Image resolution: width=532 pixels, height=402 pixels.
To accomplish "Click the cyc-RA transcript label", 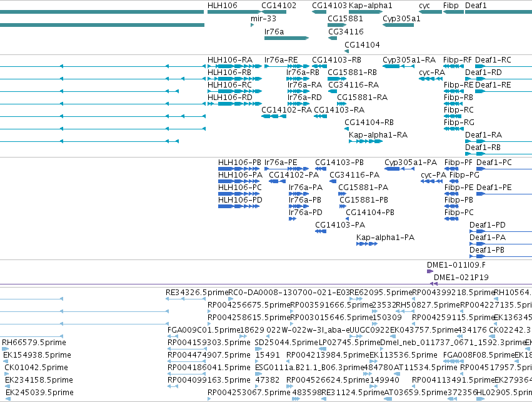I will 432,73.
